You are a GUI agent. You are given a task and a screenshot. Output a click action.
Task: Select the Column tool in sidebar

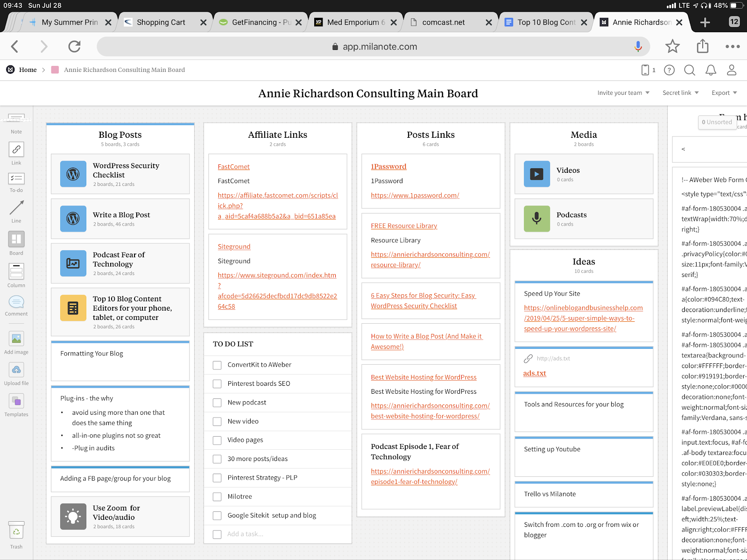coord(16,275)
